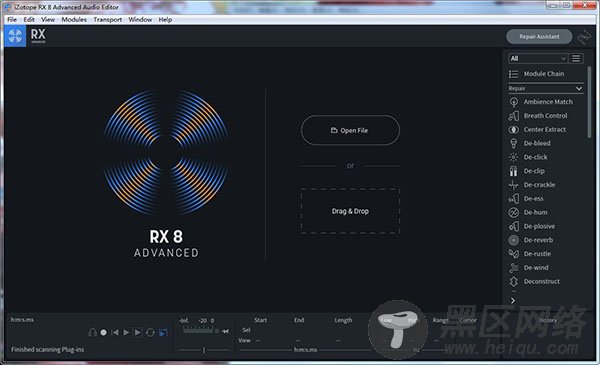Open the Center Extract module
The width and height of the screenshot is (600, 365).
tap(537, 129)
